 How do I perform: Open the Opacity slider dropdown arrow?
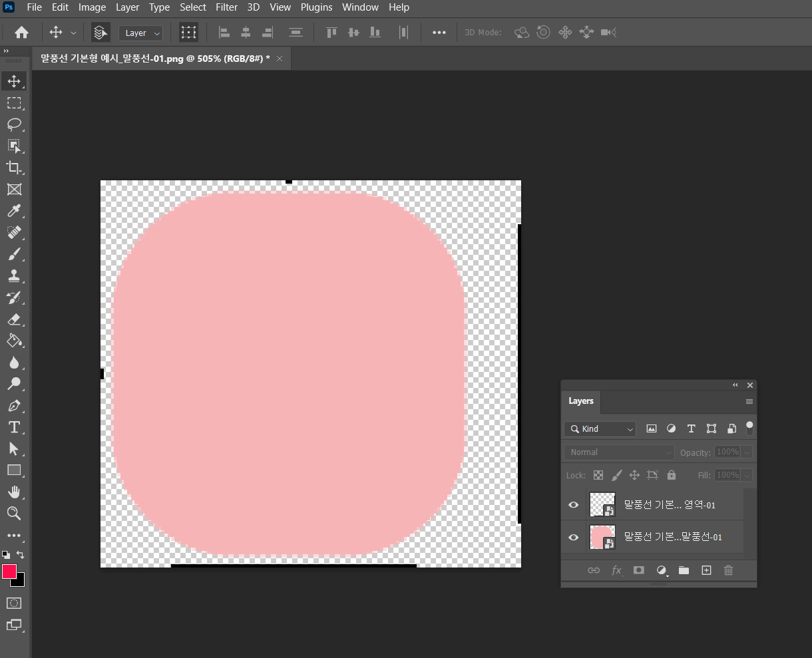pos(747,452)
